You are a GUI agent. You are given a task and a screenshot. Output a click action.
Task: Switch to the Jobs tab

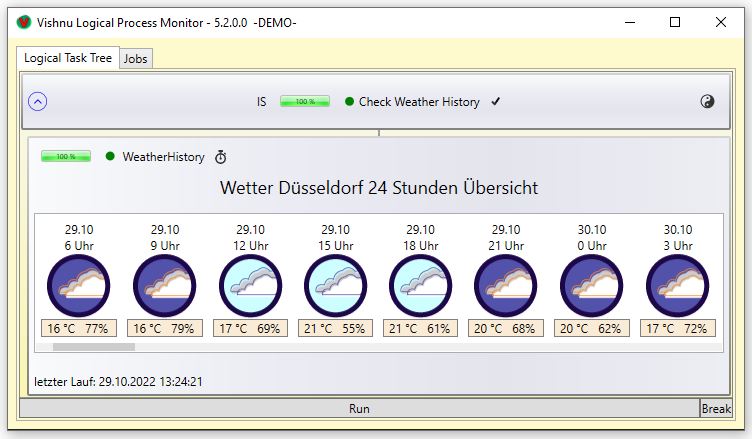[x=135, y=59]
